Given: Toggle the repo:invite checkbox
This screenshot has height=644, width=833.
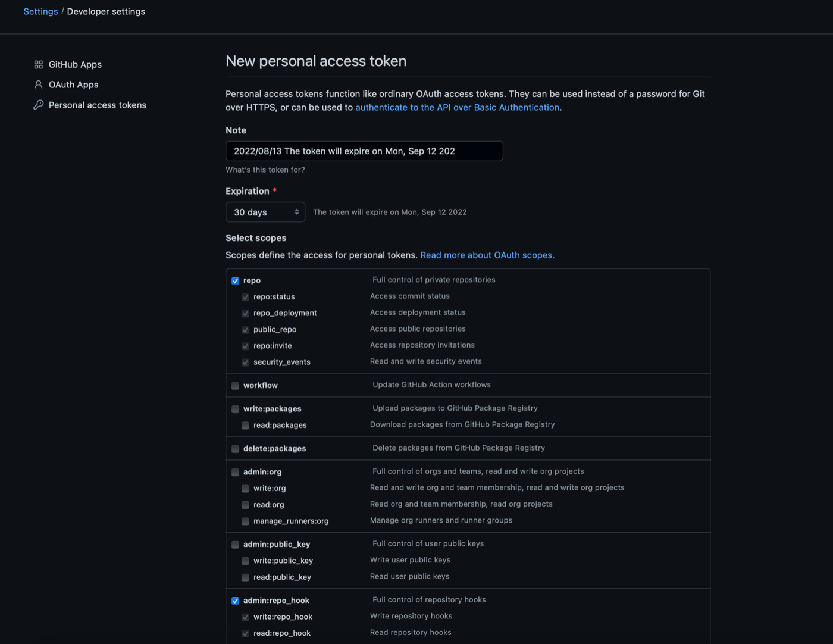Looking at the screenshot, I should [x=245, y=346].
